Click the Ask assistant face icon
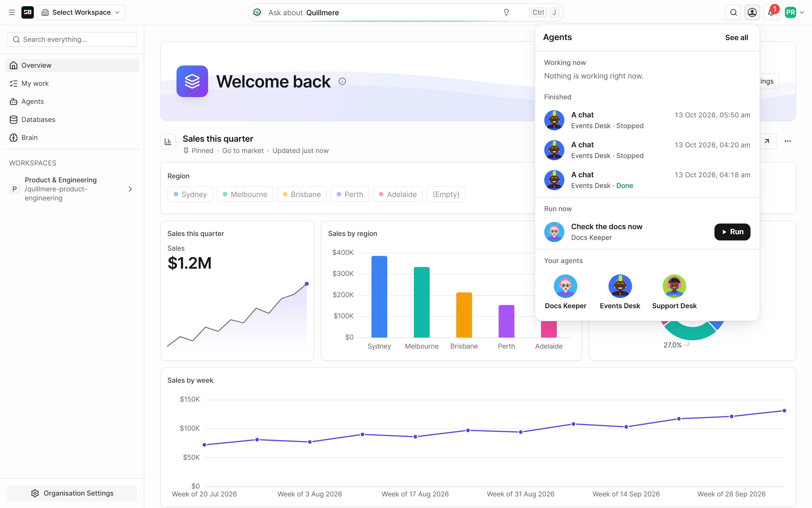Viewport: 812px width, 508px height. (x=257, y=12)
